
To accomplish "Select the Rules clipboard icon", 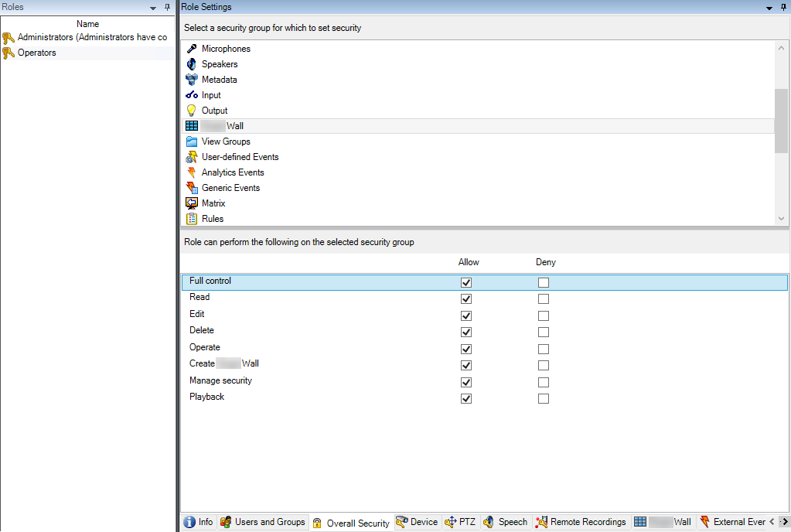I will pyautogui.click(x=192, y=219).
